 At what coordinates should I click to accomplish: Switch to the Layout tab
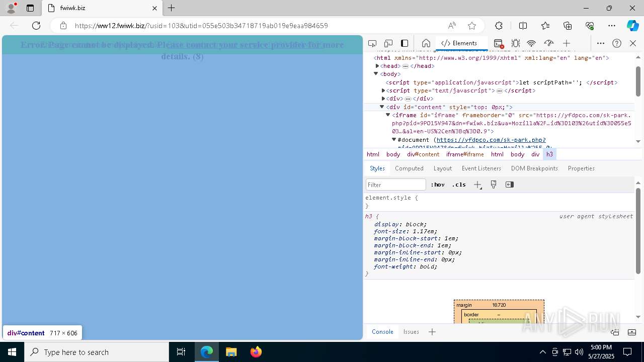point(442,168)
